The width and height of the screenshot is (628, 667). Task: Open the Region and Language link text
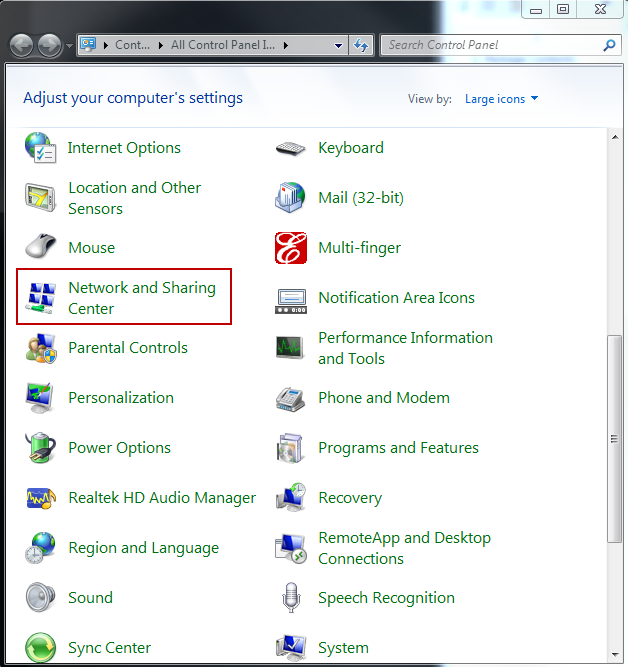[x=143, y=547]
